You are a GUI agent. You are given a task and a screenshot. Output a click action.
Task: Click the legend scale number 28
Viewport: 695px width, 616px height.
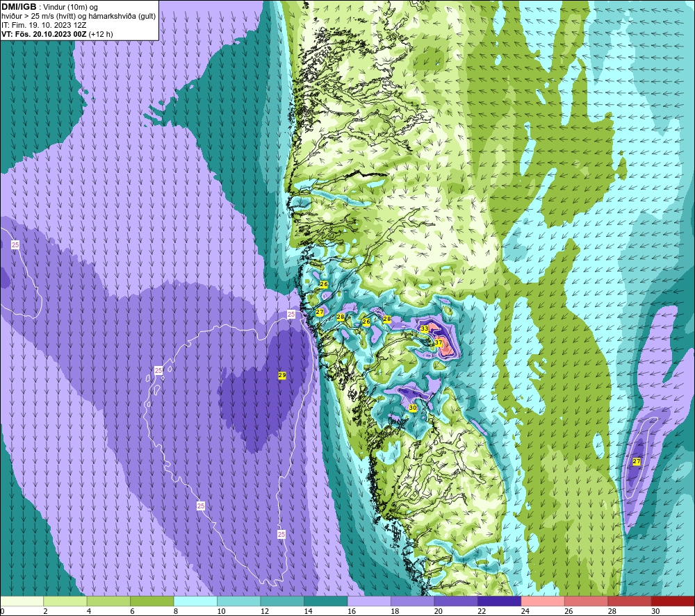point(612,611)
